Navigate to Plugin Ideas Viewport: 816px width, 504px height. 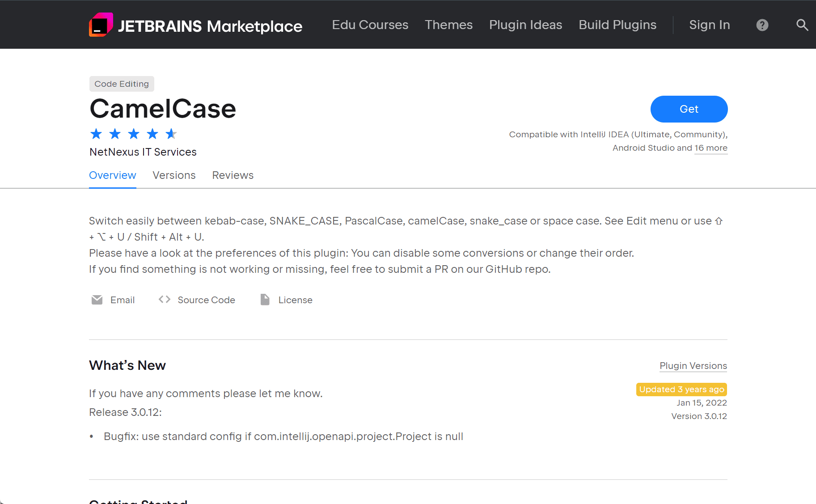525,25
